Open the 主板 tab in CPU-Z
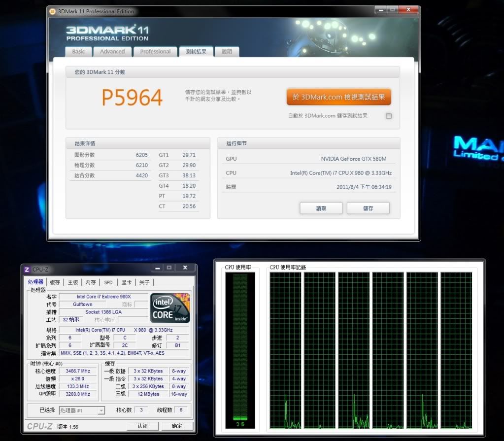Image resolution: width=504 pixels, height=441 pixels. 73,282
